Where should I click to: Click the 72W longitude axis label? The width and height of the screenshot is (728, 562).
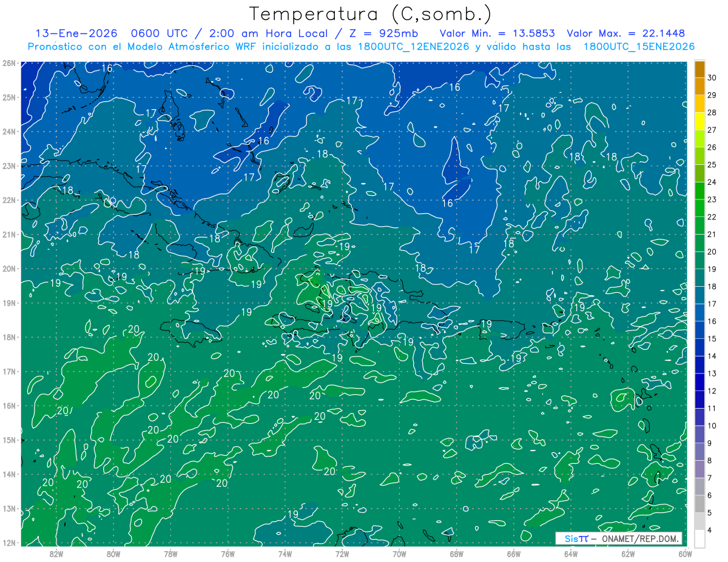(342, 554)
